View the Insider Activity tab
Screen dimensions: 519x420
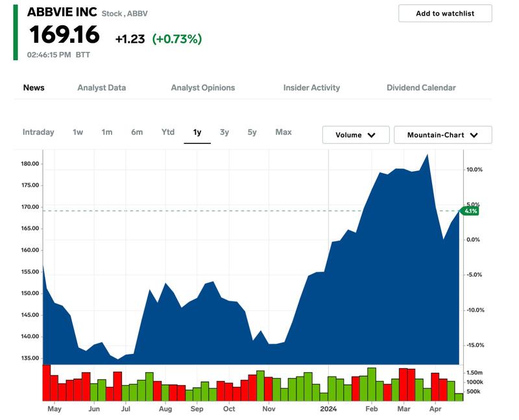[311, 87]
